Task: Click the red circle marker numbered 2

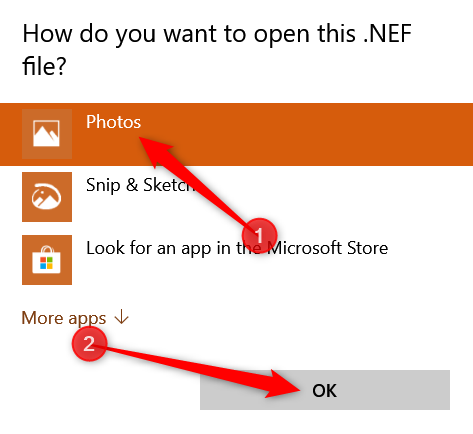Action: [x=89, y=344]
